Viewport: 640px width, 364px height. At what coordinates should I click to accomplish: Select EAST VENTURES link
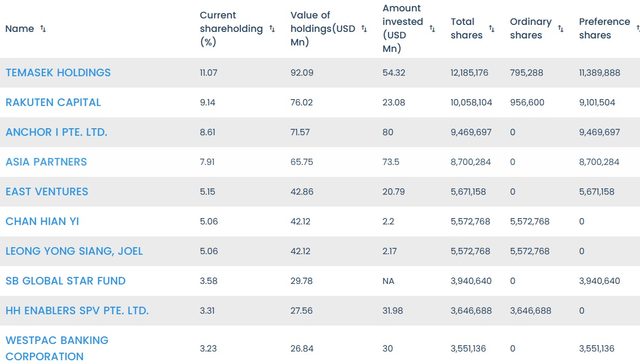point(47,192)
